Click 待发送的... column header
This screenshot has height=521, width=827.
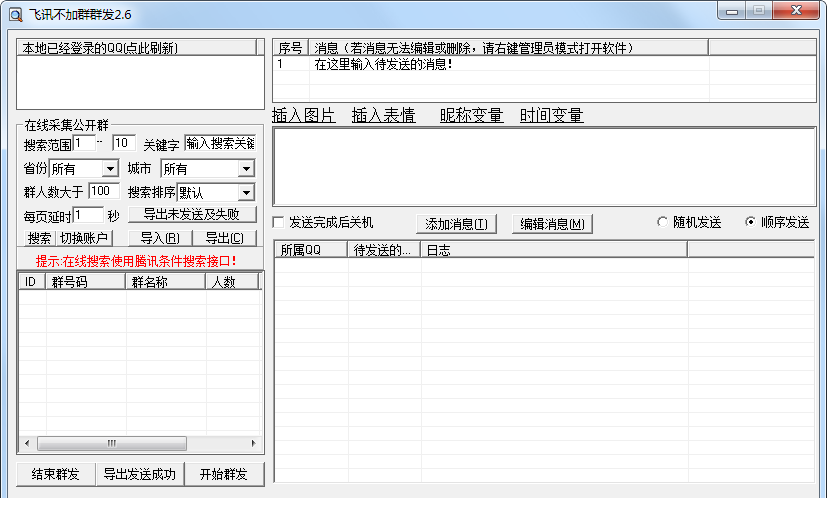[x=384, y=250]
